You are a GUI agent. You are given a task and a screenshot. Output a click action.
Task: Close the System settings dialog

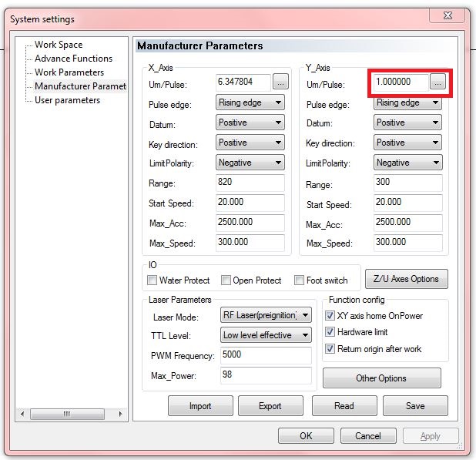coord(444,15)
